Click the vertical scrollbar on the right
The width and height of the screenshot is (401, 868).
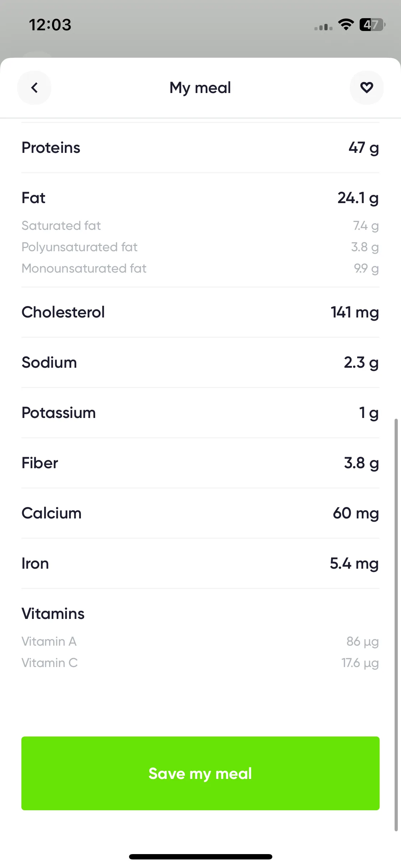coord(396,625)
